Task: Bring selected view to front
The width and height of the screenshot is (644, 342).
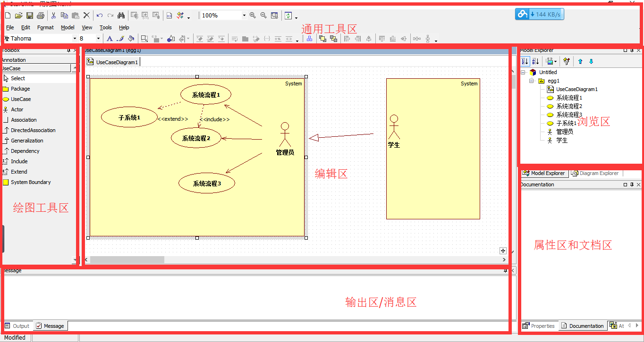Action: (x=323, y=39)
